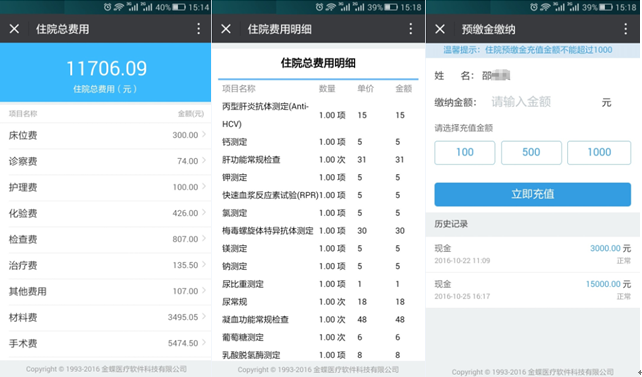Expand the 手术费 5474.50 row chevron
The width and height of the screenshot is (642, 377).
(204, 343)
